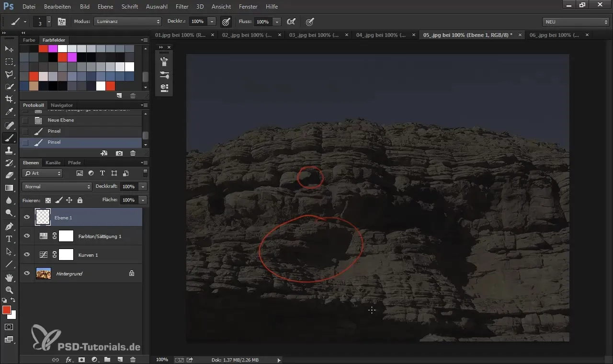
Task: Select the Hand tool
Action: point(9,277)
